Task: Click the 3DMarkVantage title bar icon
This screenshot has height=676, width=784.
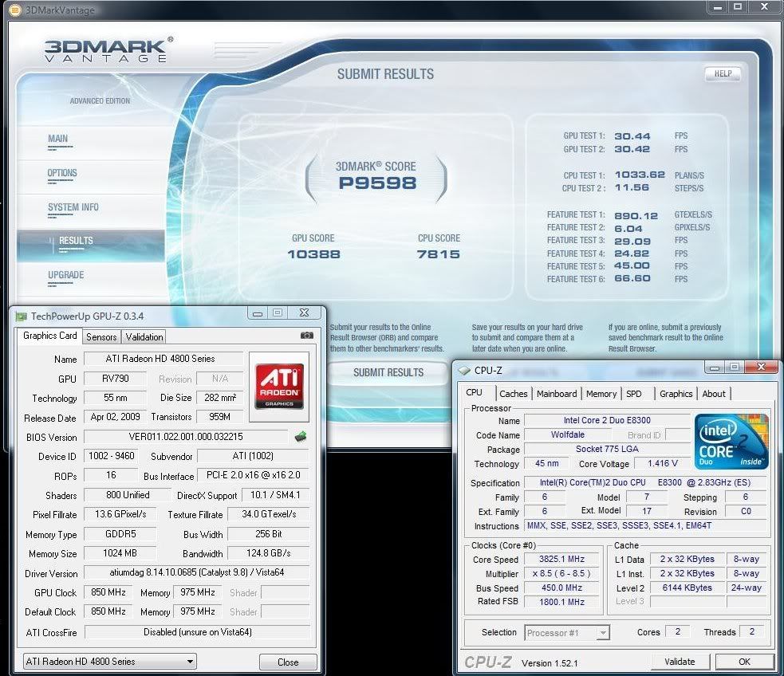Action: [15, 10]
